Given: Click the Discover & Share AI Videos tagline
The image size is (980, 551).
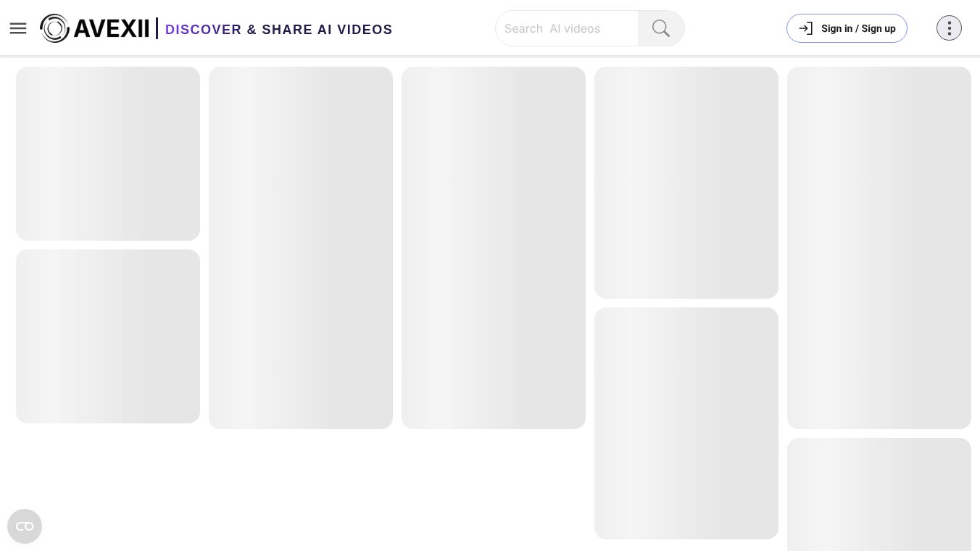Looking at the screenshot, I should pos(279,30).
